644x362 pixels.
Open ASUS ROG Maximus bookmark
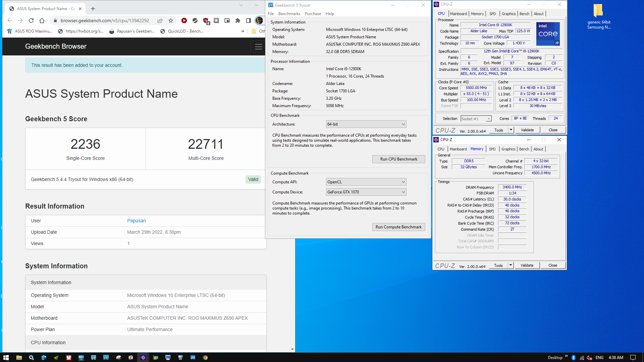30,31
